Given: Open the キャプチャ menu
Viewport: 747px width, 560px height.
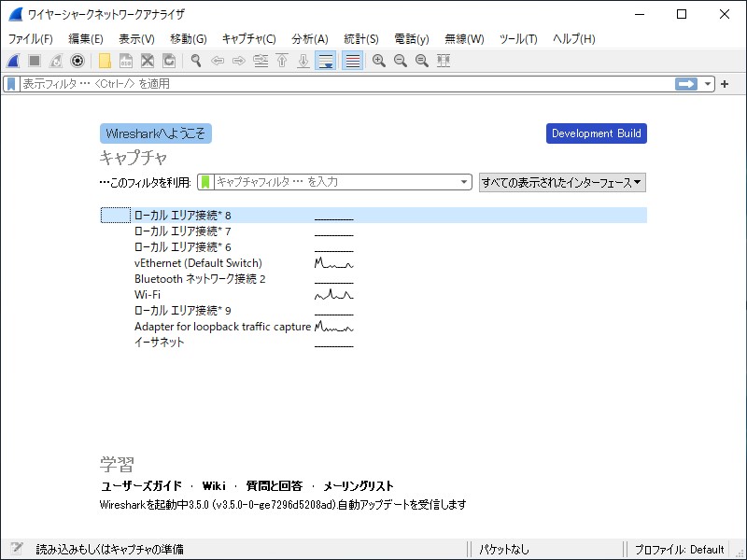Looking at the screenshot, I should pos(247,38).
